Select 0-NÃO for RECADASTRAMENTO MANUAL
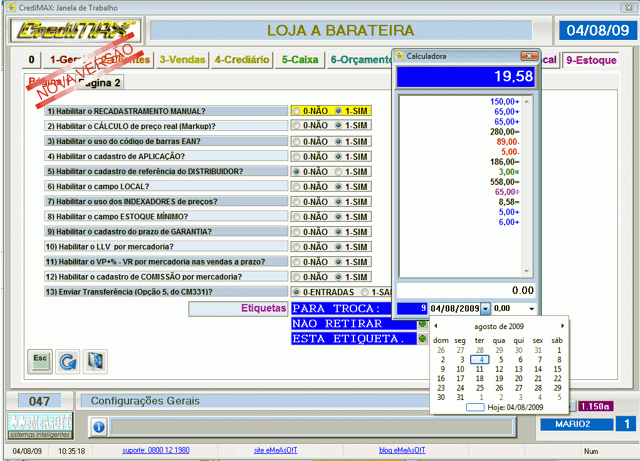The height and width of the screenshot is (461, 640). [x=296, y=111]
